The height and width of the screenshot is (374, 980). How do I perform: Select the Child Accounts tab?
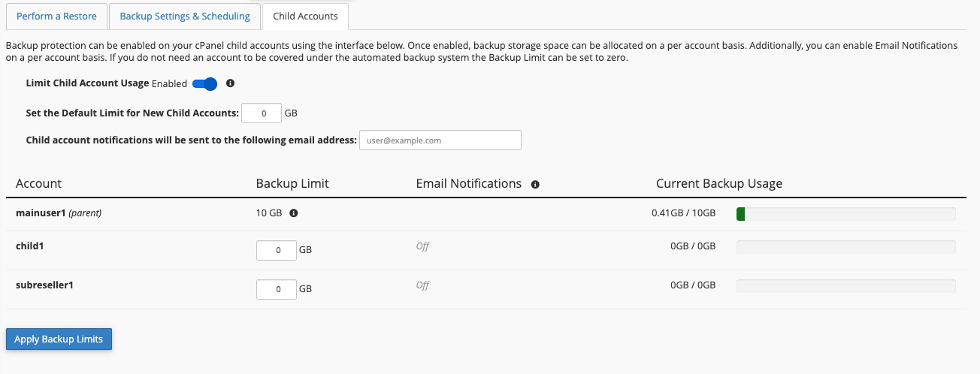coord(305,16)
